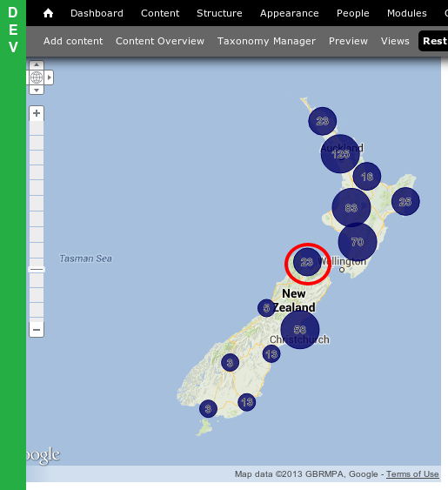Open the 83 cluster marker
The height and width of the screenshot is (490, 448).
click(x=351, y=208)
